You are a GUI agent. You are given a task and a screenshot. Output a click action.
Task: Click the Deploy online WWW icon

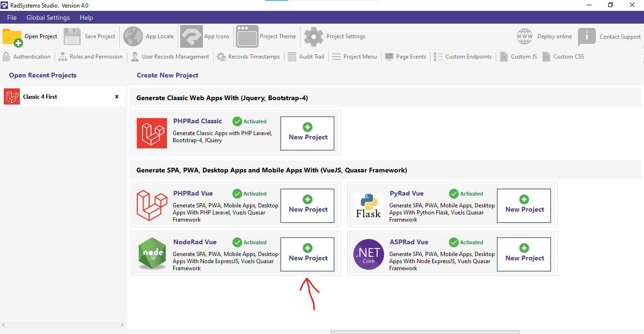524,36
